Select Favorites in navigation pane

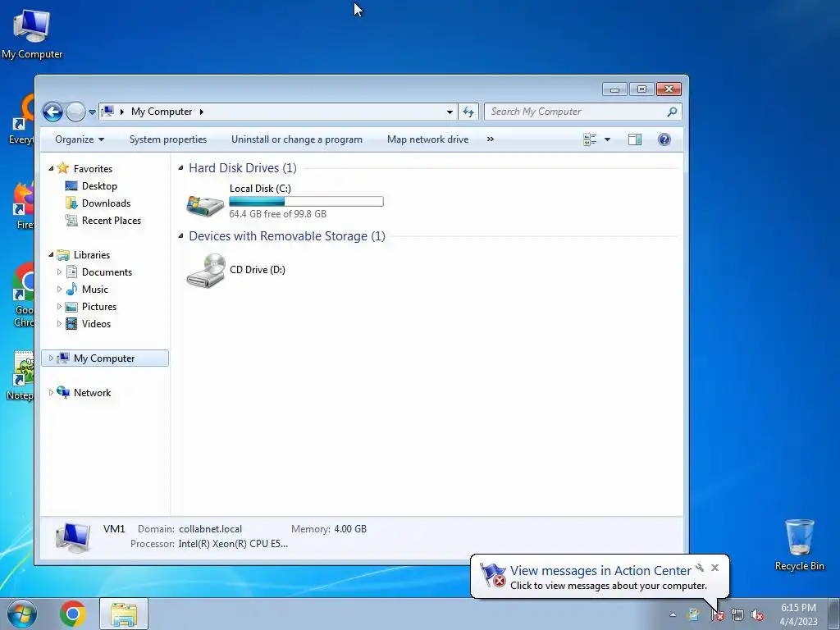(x=93, y=169)
